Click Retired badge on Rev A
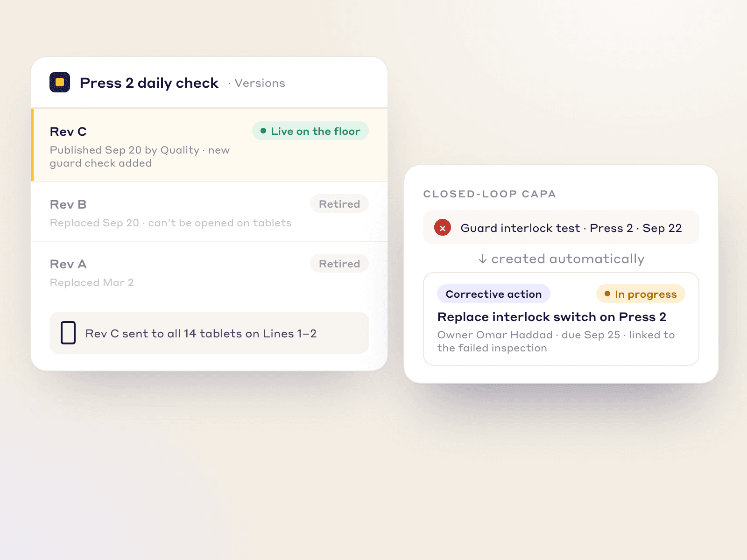The image size is (747, 560). [339, 264]
